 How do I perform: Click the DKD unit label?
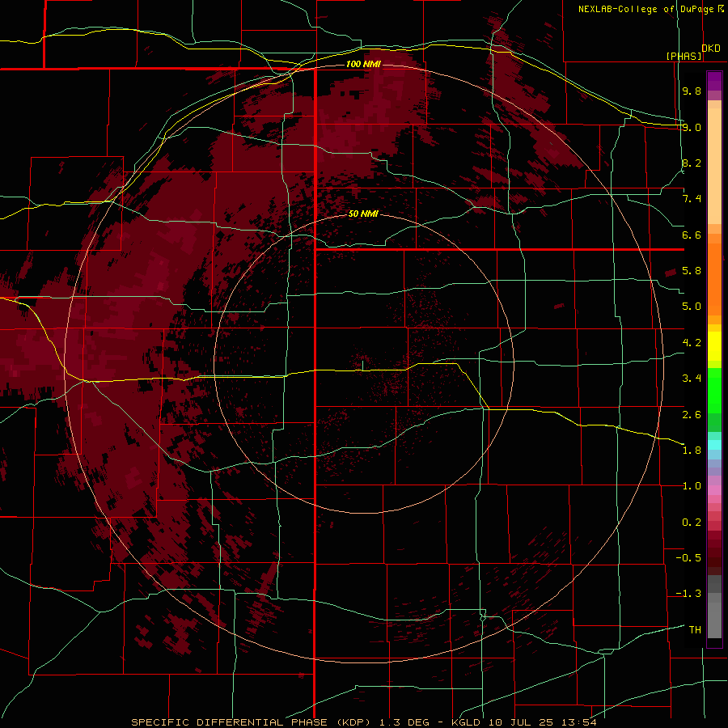711,49
